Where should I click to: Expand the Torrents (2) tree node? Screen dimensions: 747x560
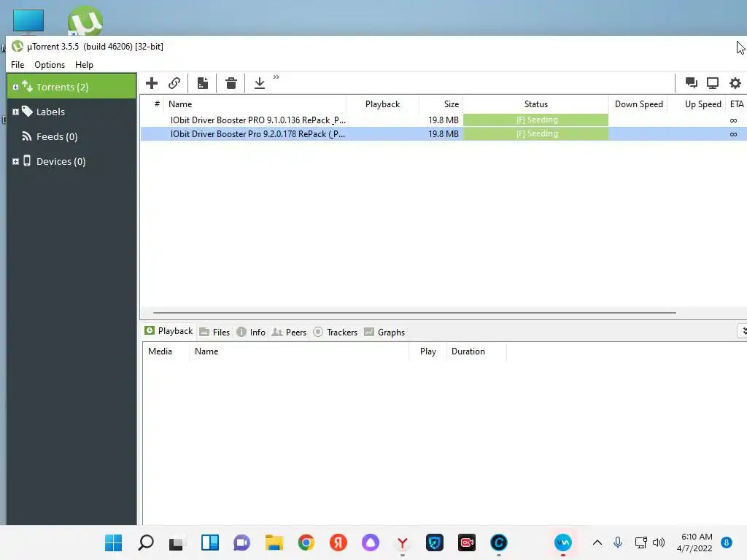[x=15, y=87]
